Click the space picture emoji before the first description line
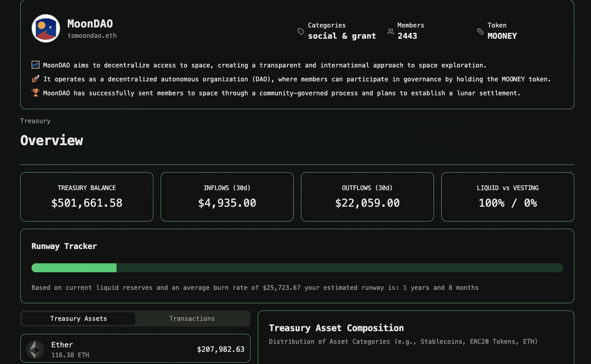The image size is (591, 364). 36,64
